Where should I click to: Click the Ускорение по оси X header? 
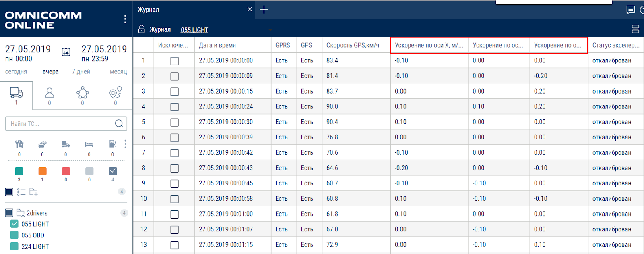[429, 45]
